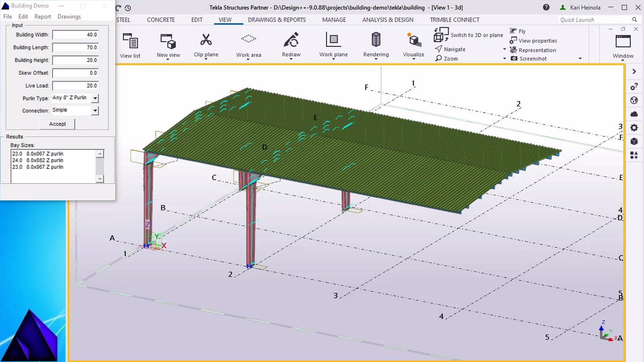Screen dimensions: 644x362
Task: Expand the side pane with the chevron
Action: pos(634,72)
